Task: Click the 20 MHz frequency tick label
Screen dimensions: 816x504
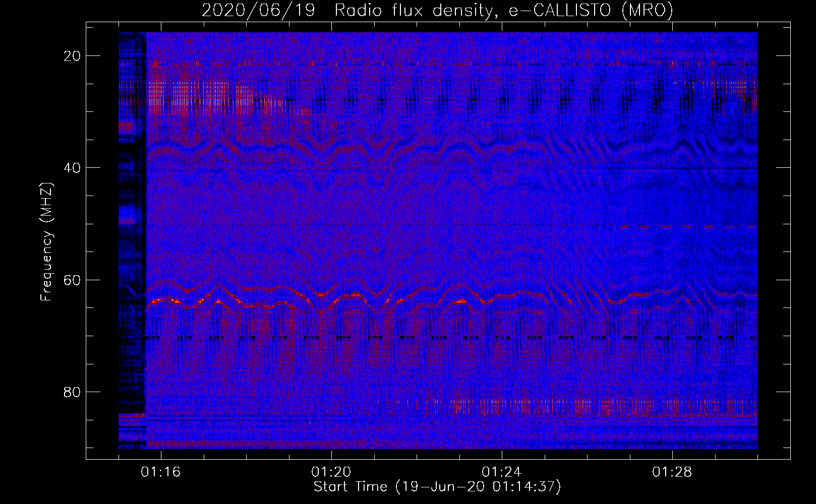Action: (x=72, y=56)
